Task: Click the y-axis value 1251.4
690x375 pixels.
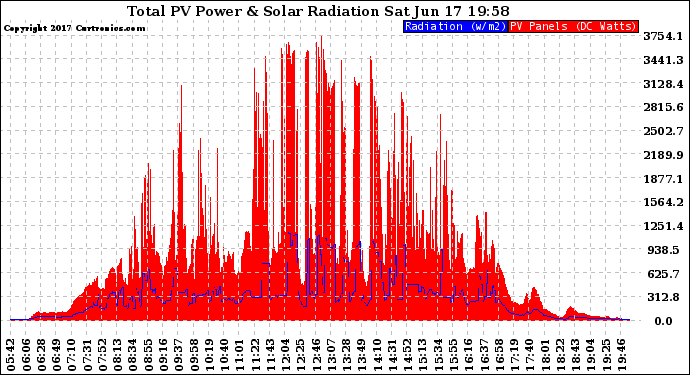Action: pos(663,226)
